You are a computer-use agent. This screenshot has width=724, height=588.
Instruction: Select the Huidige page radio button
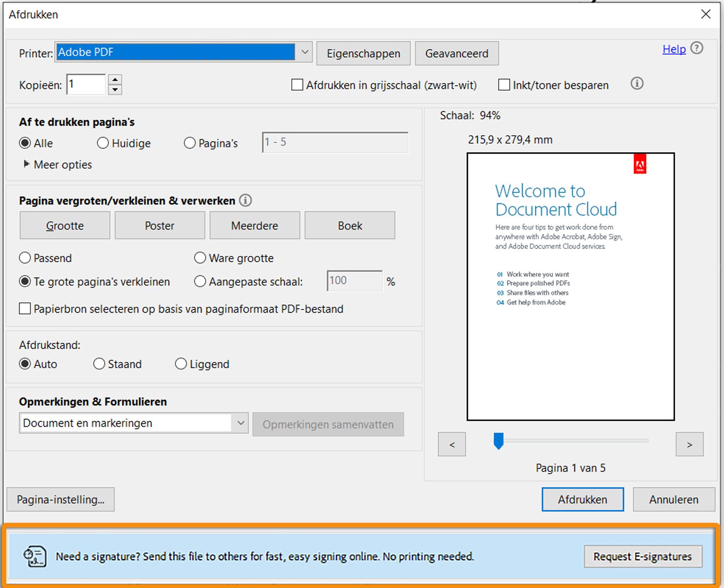pos(103,143)
